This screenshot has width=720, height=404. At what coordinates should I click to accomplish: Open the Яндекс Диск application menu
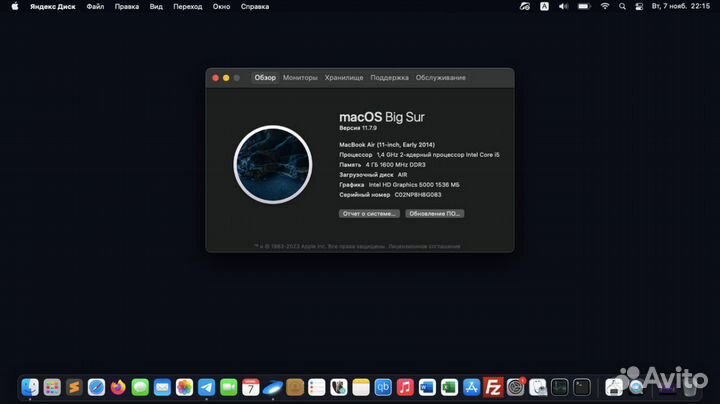53,7
